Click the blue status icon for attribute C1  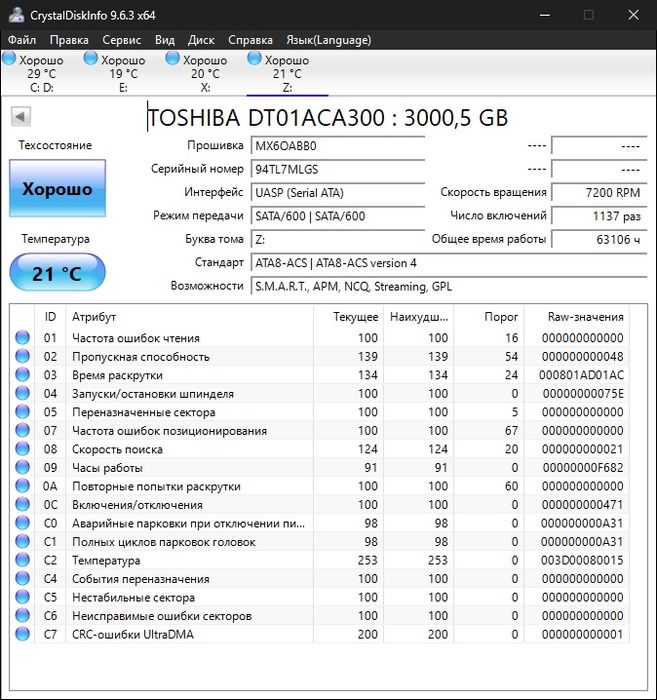click(22, 542)
